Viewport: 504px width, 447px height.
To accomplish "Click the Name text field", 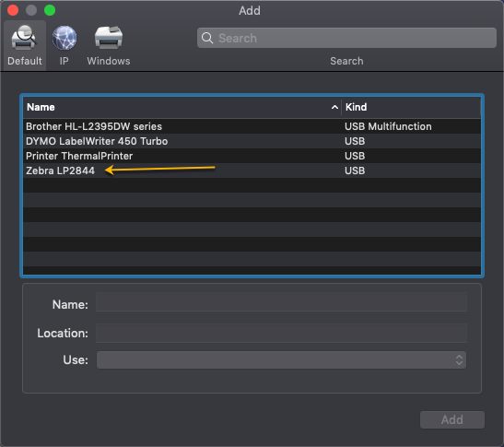I will pos(281,302).
